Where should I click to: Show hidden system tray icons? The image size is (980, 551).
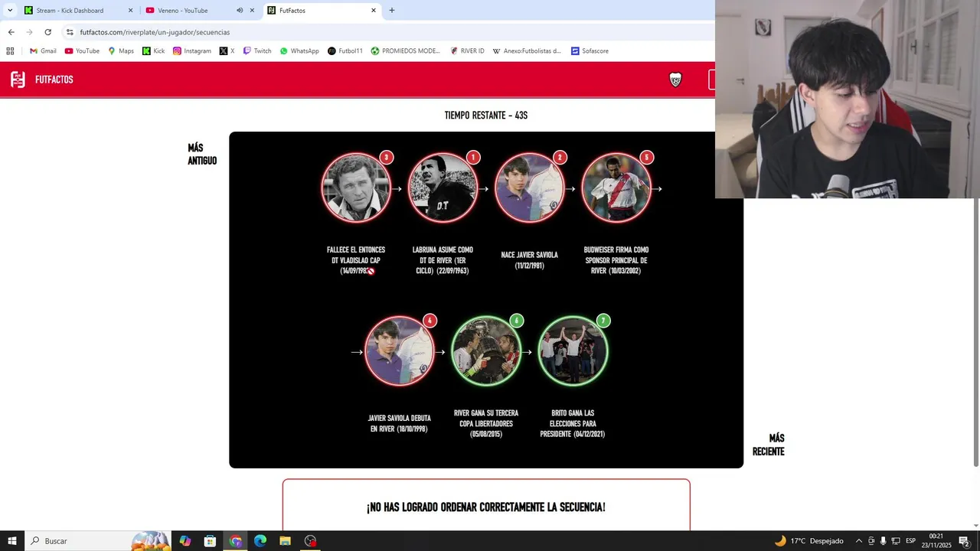858,541
